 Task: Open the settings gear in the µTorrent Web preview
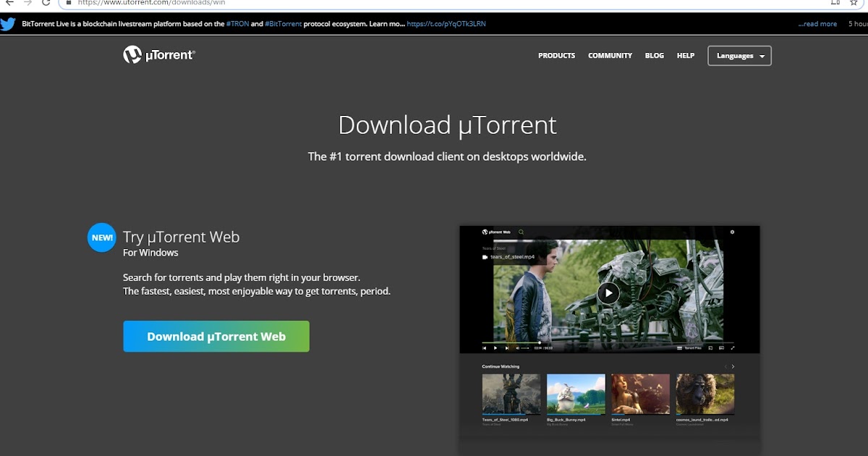[x=732, y=232]
